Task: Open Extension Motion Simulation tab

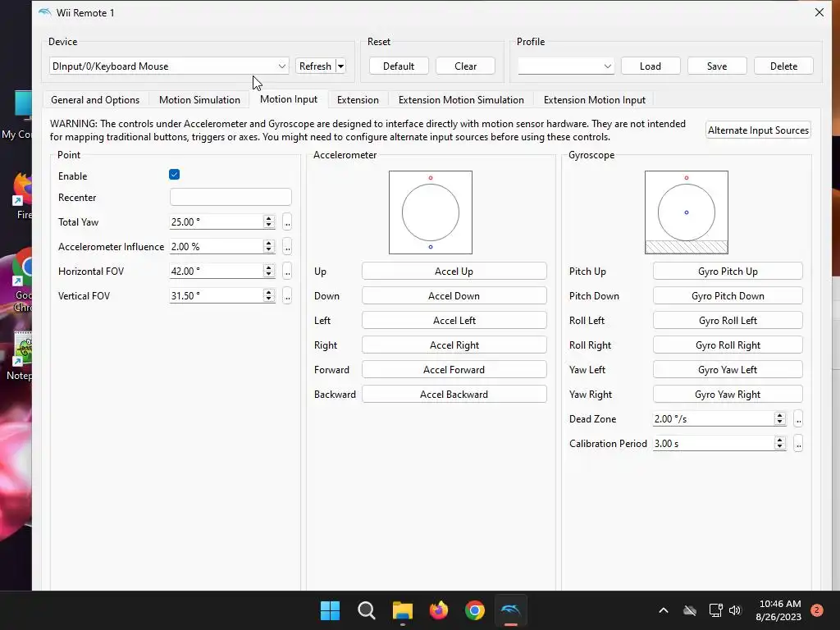Action: coord(461,99)
